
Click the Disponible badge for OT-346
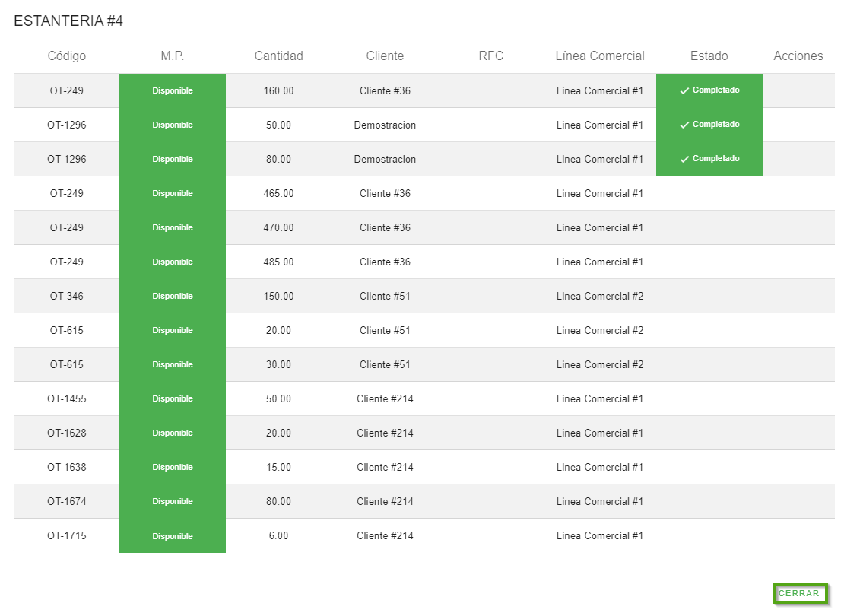click(x=173, y=296)
